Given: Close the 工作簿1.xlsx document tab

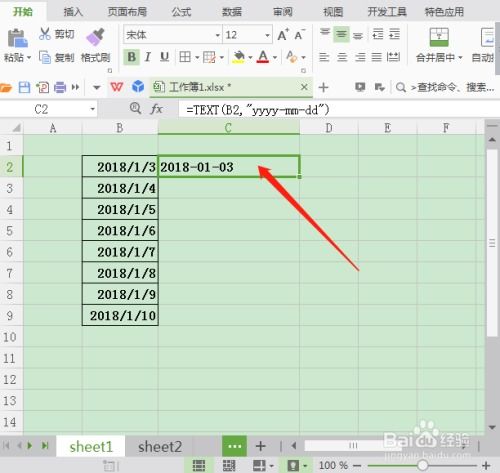Looking at the screenshot, I should pyautogui.click(x=304, y=87).
